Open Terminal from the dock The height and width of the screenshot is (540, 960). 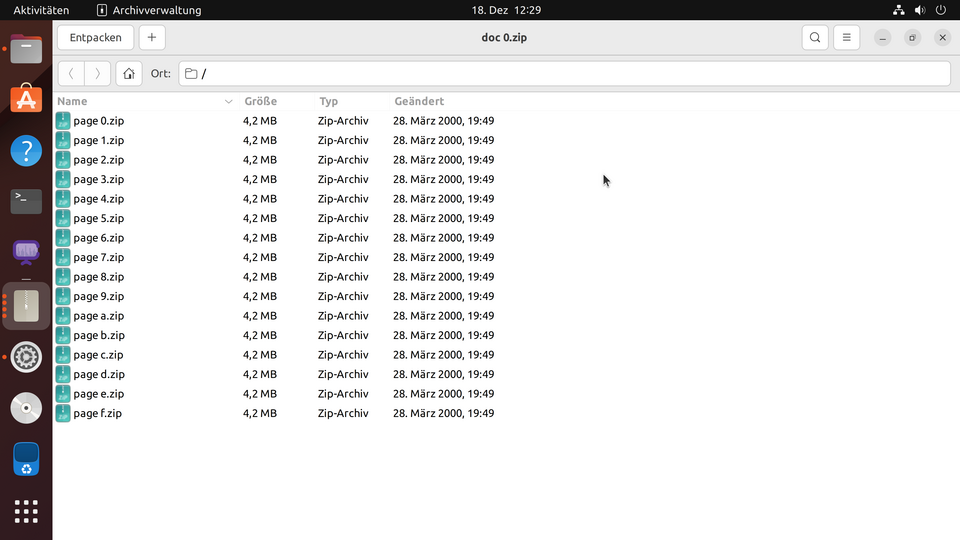(26, 201)
